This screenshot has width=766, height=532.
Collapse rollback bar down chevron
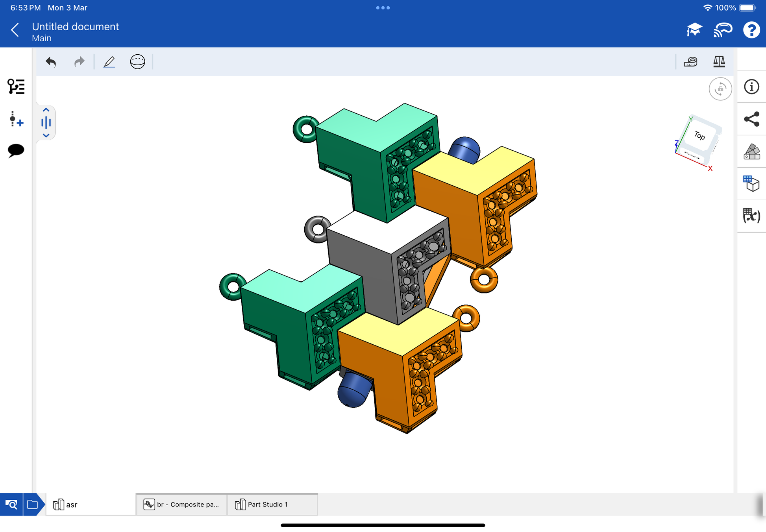pyautogui.click(x=46, y=135)
